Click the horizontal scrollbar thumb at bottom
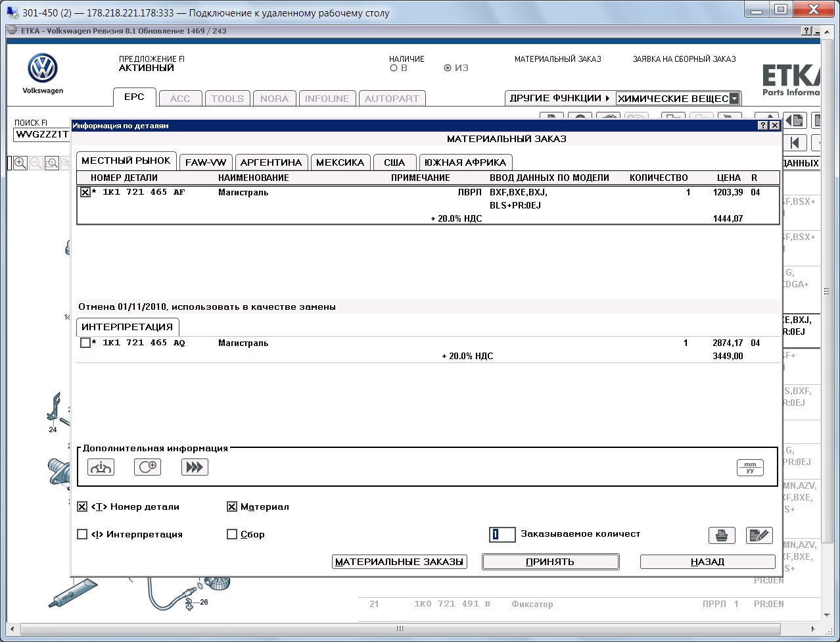 [400, 629]
